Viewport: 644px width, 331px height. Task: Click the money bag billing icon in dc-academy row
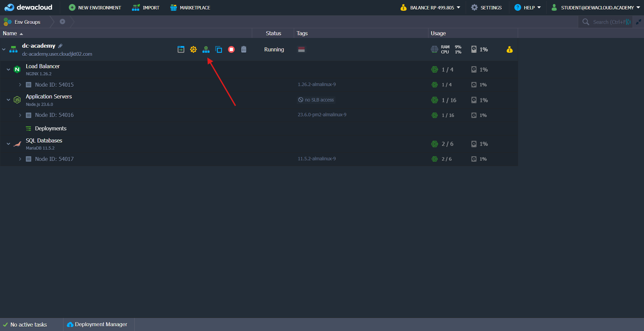[x=509, y=50]
